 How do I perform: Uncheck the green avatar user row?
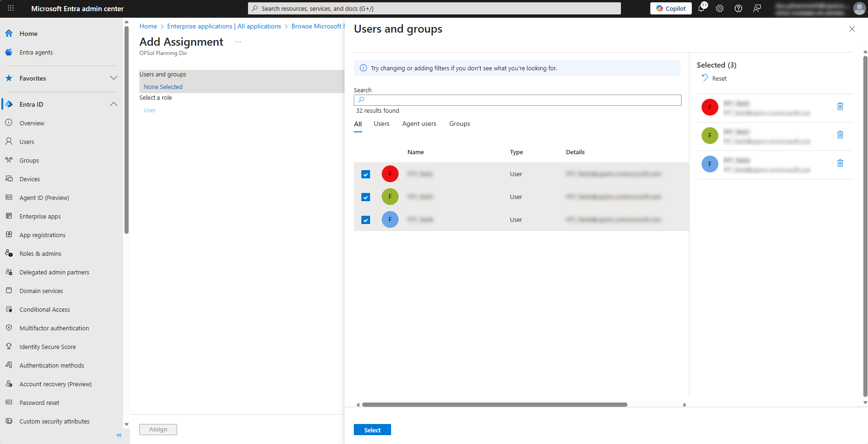[x=366, y=197]
